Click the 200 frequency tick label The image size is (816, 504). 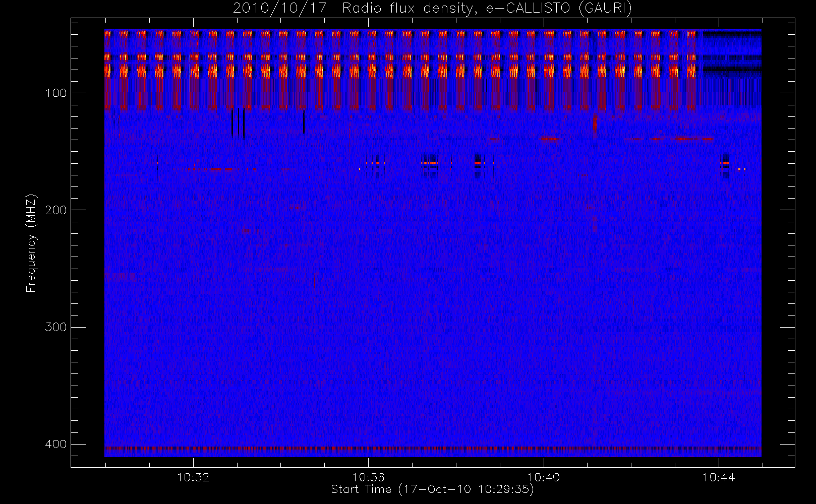55,210
